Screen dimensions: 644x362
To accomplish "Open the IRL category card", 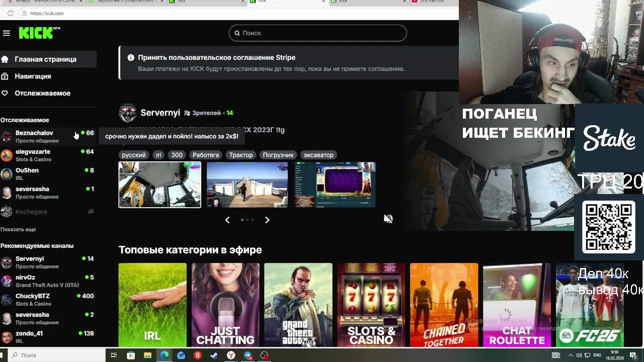I will 152,305.
